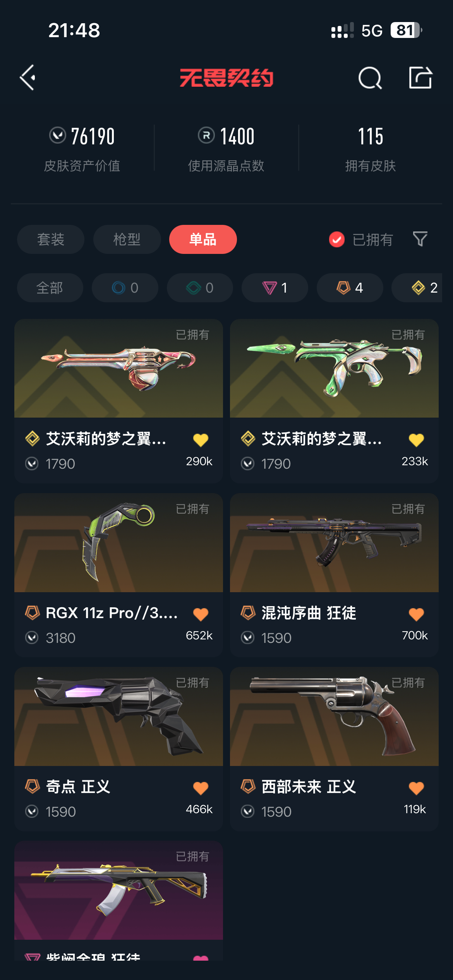Screen dimensions: 453x980
Task: Open the search magnifier icon
Action: click(x=370, y=78)
